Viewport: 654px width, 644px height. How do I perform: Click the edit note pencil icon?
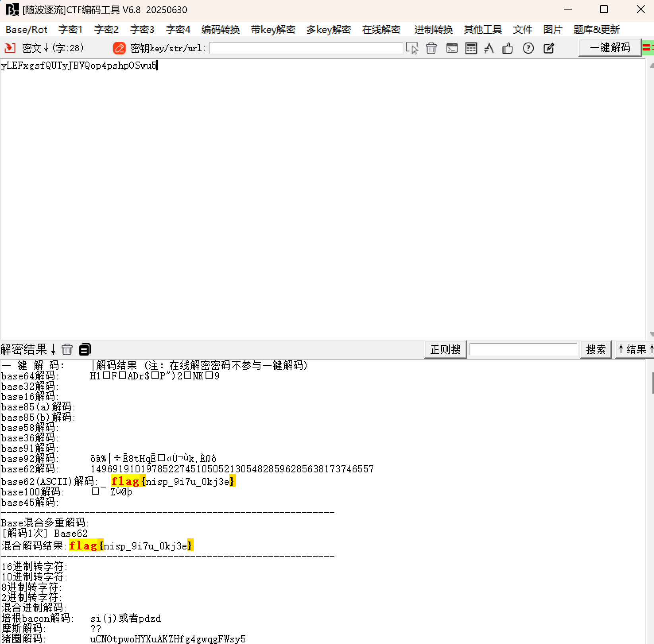pyautogui.click(x=549, y=48)
